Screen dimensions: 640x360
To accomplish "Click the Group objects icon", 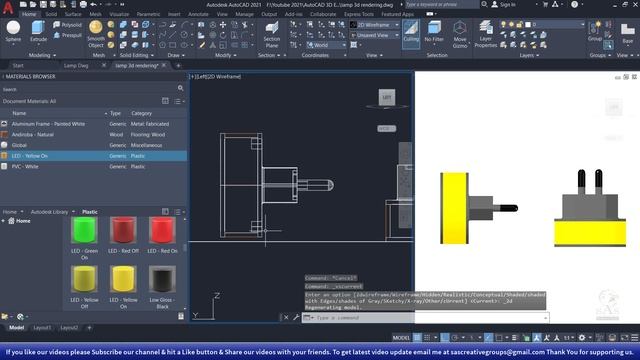I will coord(595,31).
